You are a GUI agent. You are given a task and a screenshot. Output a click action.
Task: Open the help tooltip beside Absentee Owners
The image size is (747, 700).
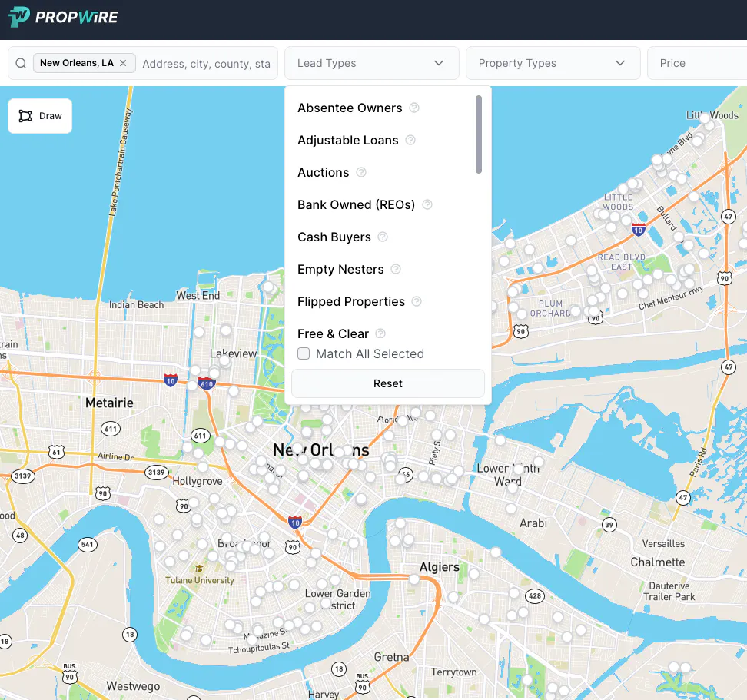tap(413, 108)
